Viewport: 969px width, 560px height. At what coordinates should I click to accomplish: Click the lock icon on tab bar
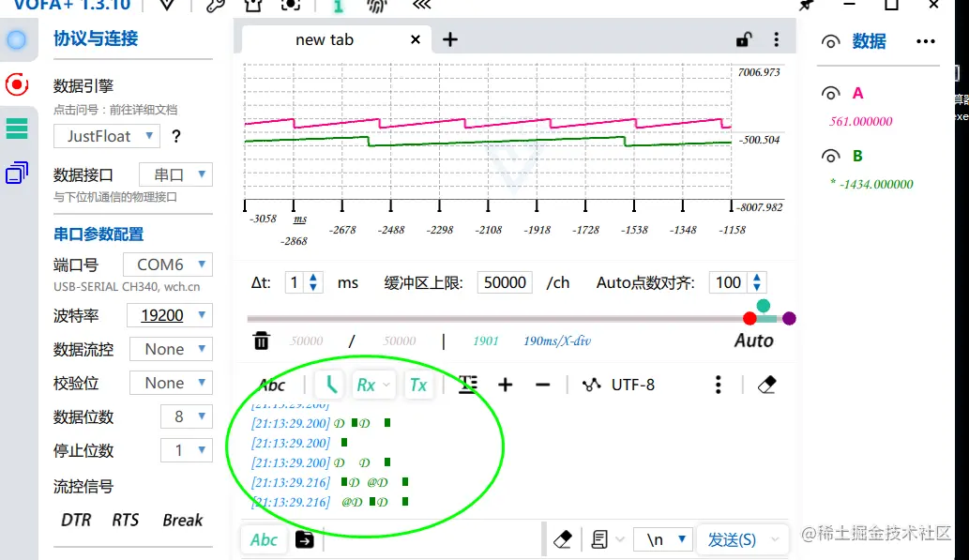(x=744, y=39)
